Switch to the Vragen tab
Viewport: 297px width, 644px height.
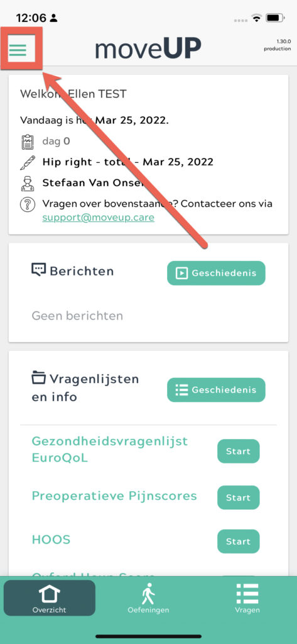(247, 598)
